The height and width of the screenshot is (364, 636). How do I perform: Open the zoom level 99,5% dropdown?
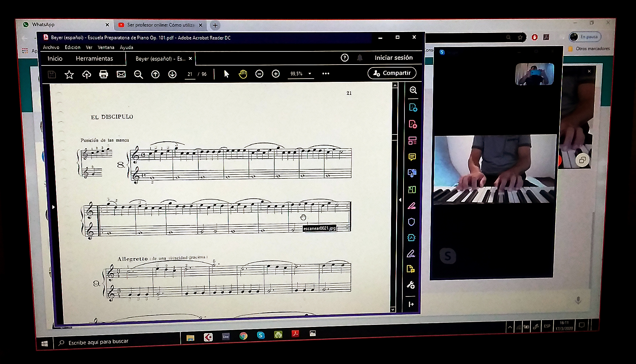[310, 74]
